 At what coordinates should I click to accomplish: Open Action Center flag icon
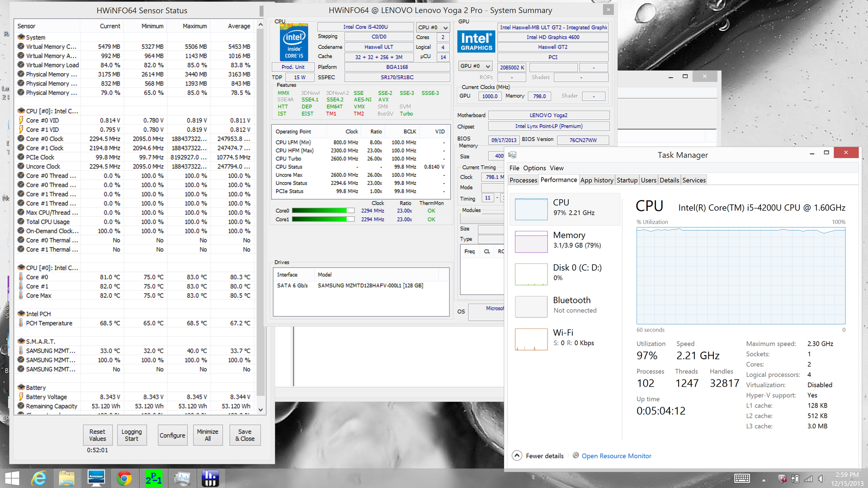coord(783,479)
